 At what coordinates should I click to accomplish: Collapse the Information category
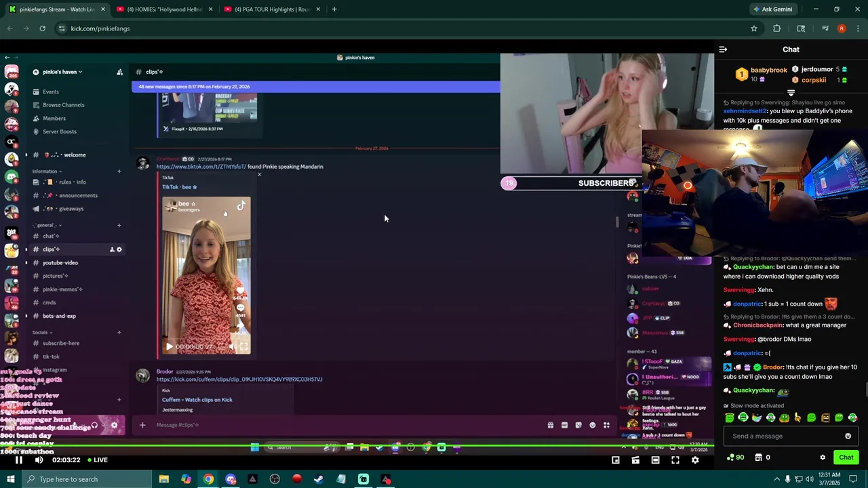coord(46,171)
